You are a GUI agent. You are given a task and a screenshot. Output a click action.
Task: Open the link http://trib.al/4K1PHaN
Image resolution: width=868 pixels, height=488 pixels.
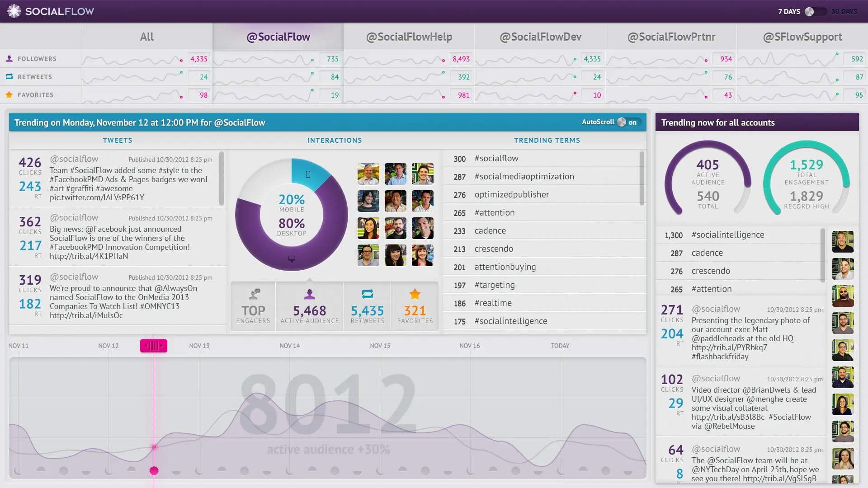coord(88,256)
